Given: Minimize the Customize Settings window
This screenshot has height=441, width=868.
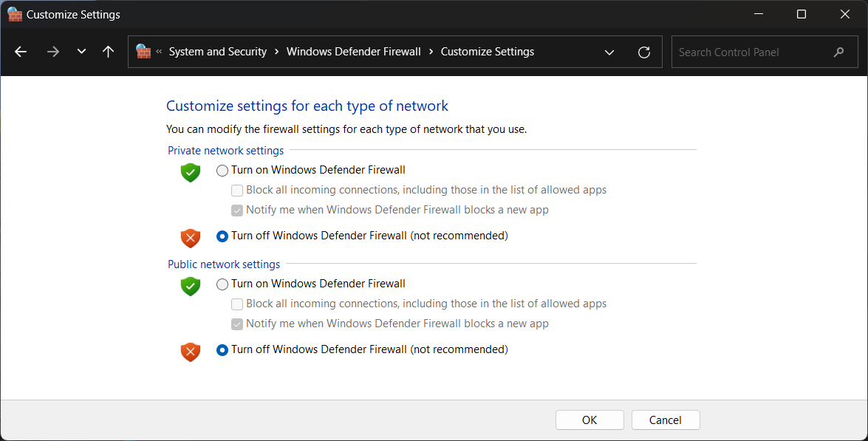Looking at the screenshot, I should click(759, 14).
